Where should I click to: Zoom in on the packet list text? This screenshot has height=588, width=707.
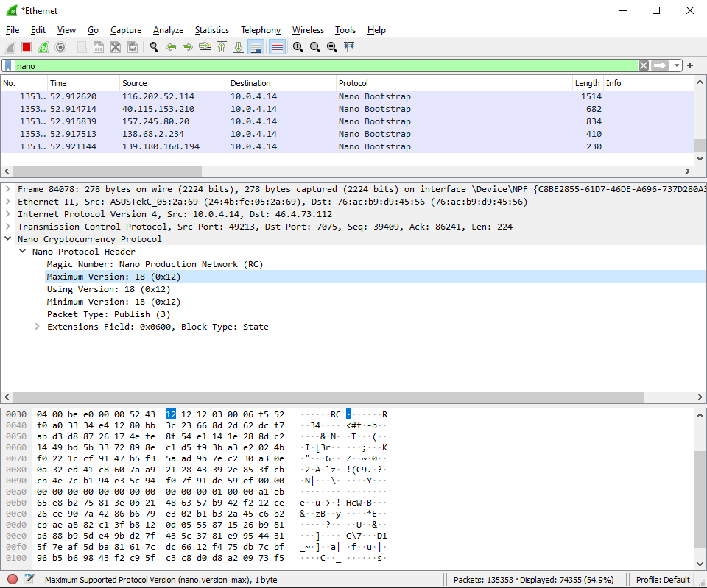point(298,46)
